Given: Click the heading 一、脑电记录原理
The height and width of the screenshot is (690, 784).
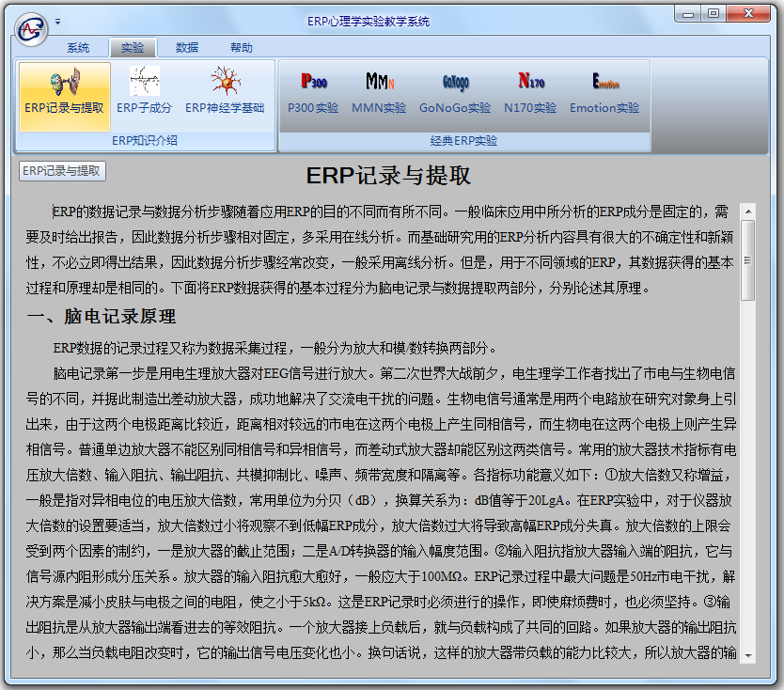Looking at the screenshot, I should click(101, 316).
